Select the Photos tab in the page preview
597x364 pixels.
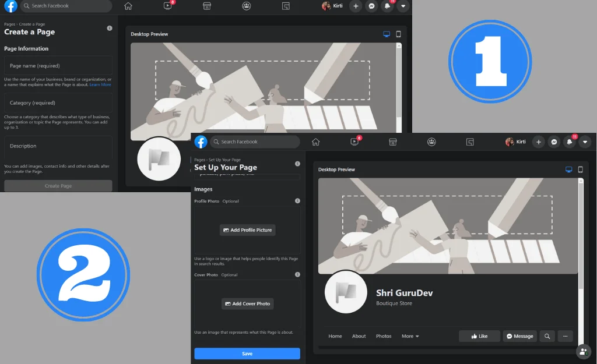(x=384, y=336)
